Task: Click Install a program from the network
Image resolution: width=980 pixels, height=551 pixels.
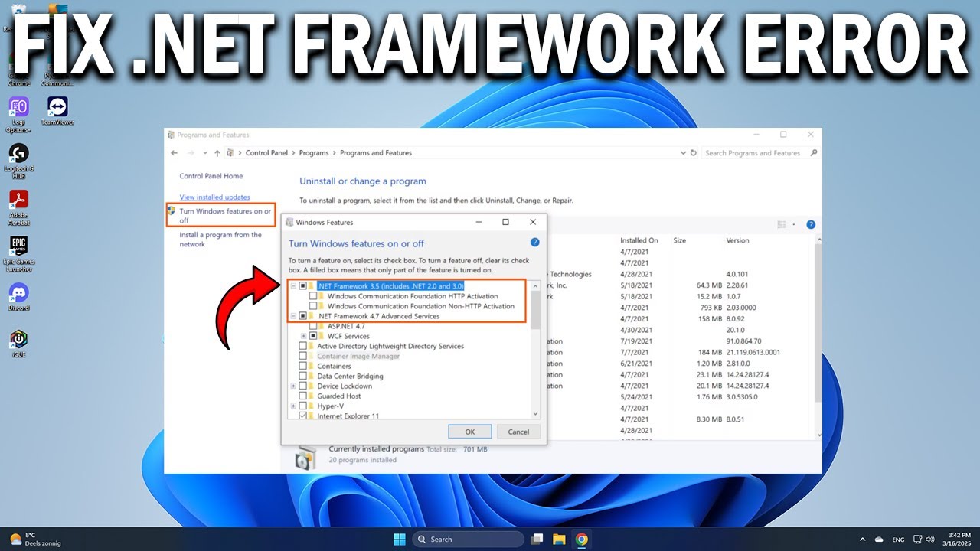Action: [x=220, y=240]
